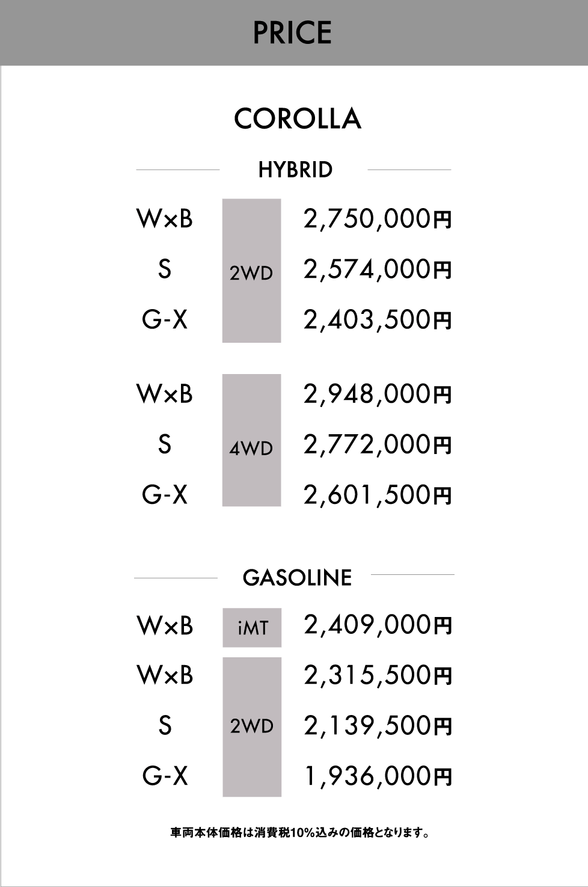Click the 2,574,000円 price
The height and width of the screenshot is (887, 588).
click(x=378, y=270)
